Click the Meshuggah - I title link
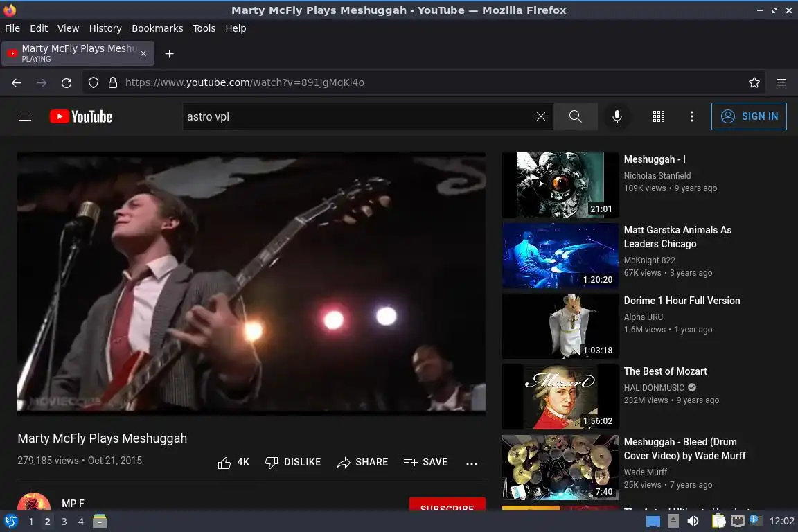 pos(655,159)
